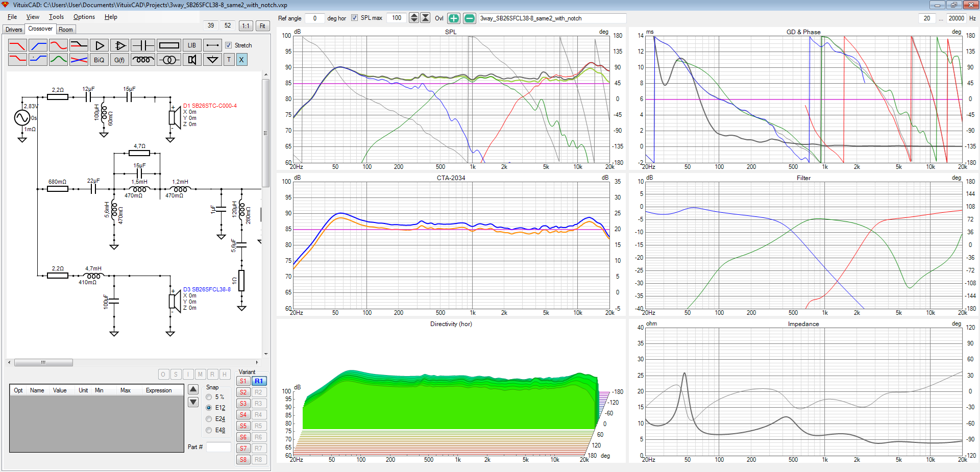
Task: Add a transformer component
Action: [x=169, y=60]
